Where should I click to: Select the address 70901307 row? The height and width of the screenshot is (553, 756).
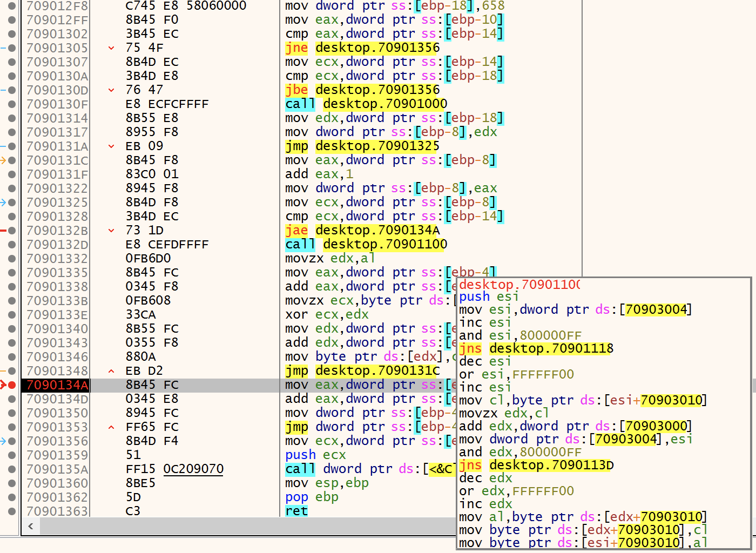click(57, 62)
